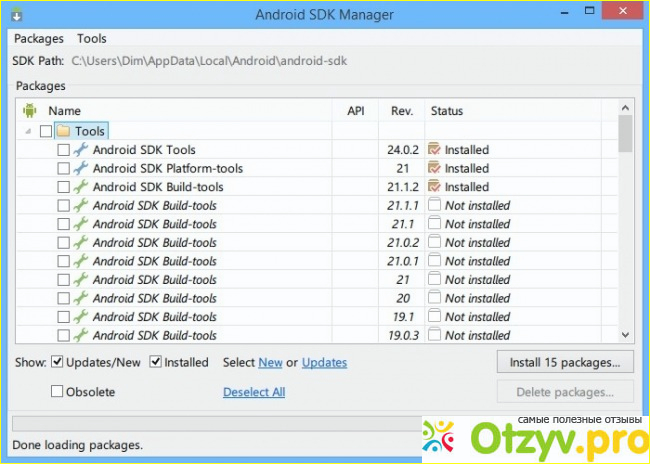Click Not installed status icon for rev 21.1.1
Viewport: 650px width, 464px height.
434,205
